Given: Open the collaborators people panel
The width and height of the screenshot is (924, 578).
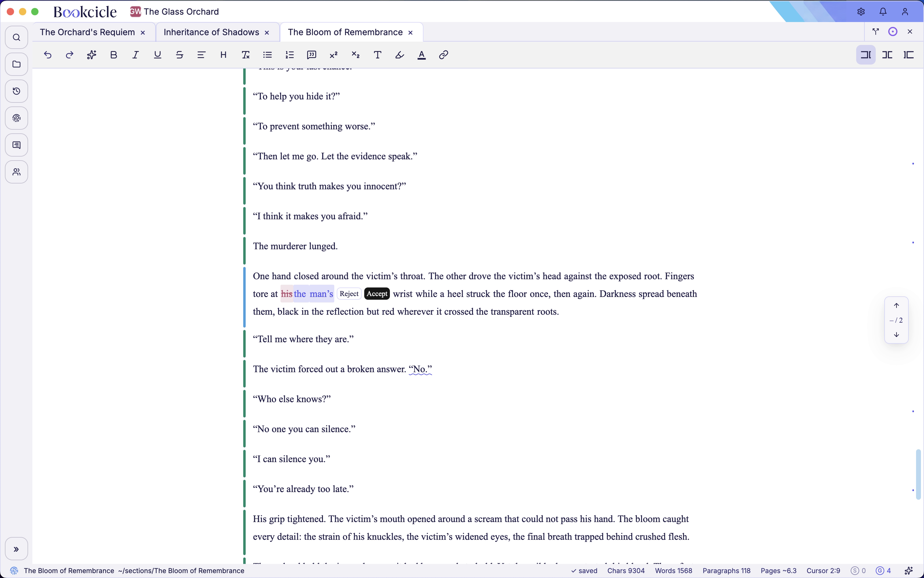Looking at the screenshot, I should pyautogui.click(x=16, y=172).
